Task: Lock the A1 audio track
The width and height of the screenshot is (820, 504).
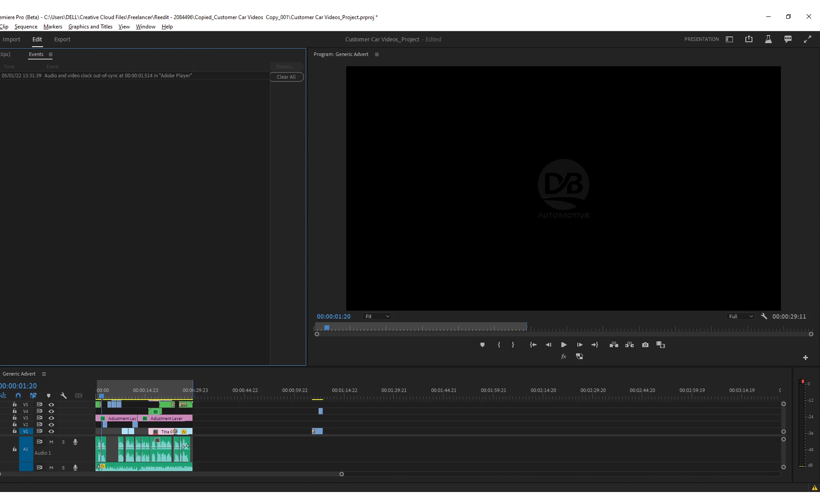Action: coord(15,449)
